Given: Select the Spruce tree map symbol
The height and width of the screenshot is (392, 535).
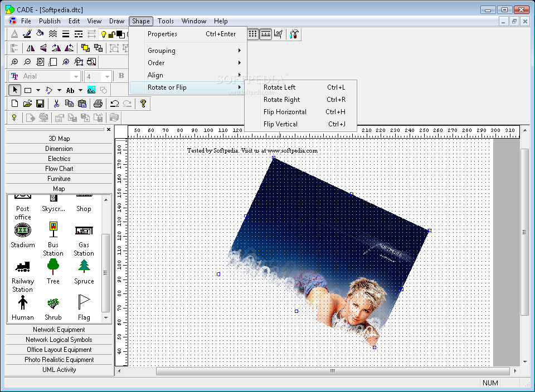Looking at the screenshot, I should [84, 272].
